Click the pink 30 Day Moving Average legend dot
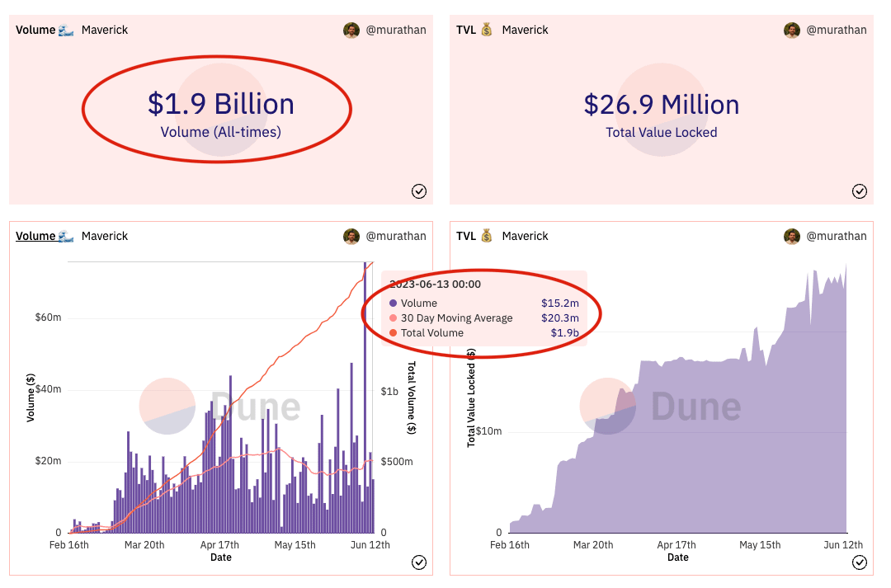Screen dimensions: 891x588 click(393, 318)
